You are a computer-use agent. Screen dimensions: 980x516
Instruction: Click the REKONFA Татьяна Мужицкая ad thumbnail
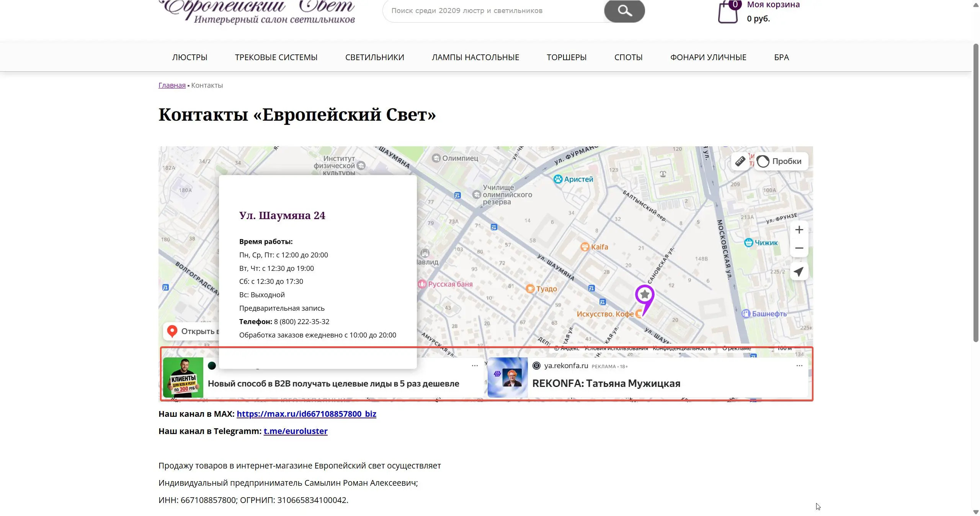[x=508, y=377]
